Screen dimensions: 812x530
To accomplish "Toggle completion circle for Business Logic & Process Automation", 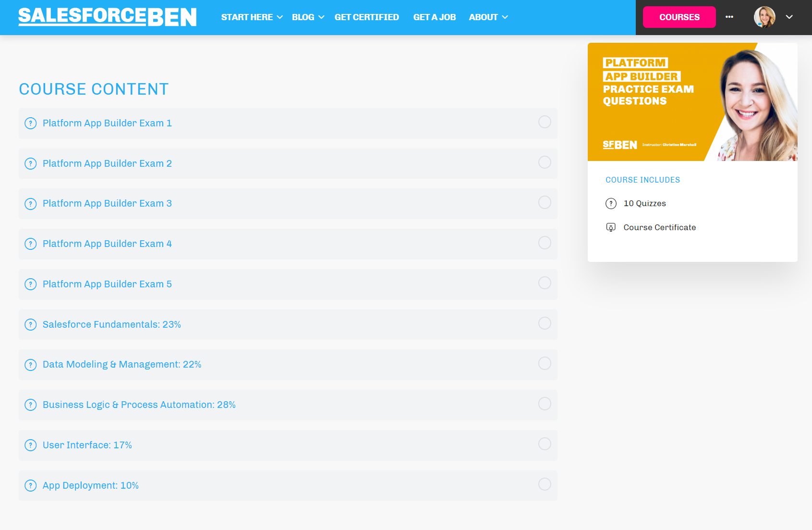I will (545, 404).
